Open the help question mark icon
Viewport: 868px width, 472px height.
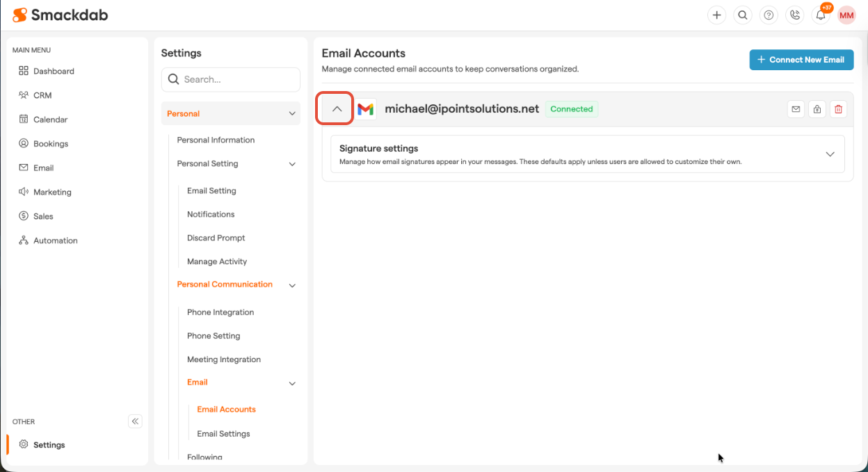tap(769, 15)
